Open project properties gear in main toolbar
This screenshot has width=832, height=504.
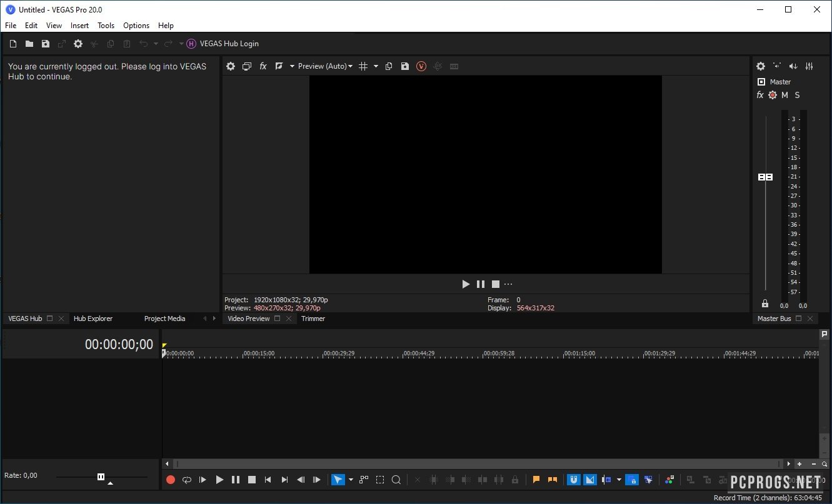click(78, 44)
